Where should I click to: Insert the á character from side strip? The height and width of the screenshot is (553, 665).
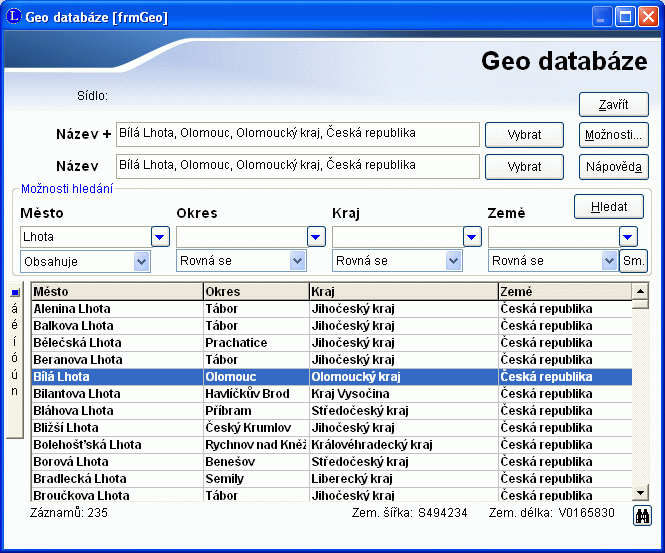(x=15, y=308)
